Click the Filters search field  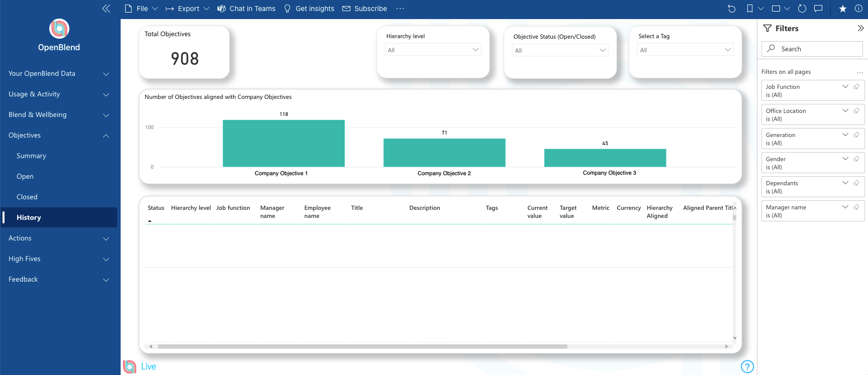tap(812, 49)
